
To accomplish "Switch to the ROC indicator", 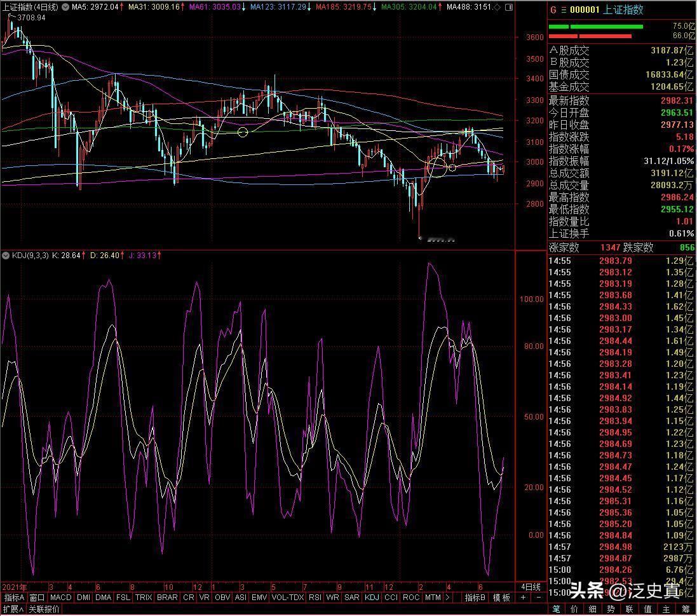I will tap(411, 598).
